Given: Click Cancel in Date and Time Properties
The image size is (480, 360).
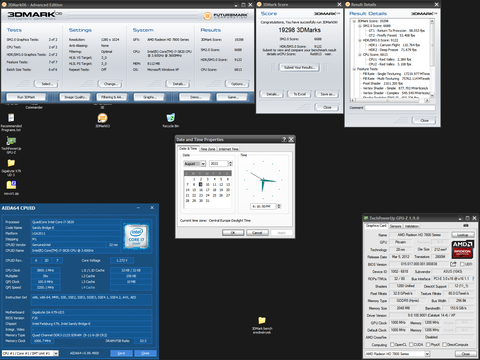Looking at the screenshot, I should [x=257, y=232].
